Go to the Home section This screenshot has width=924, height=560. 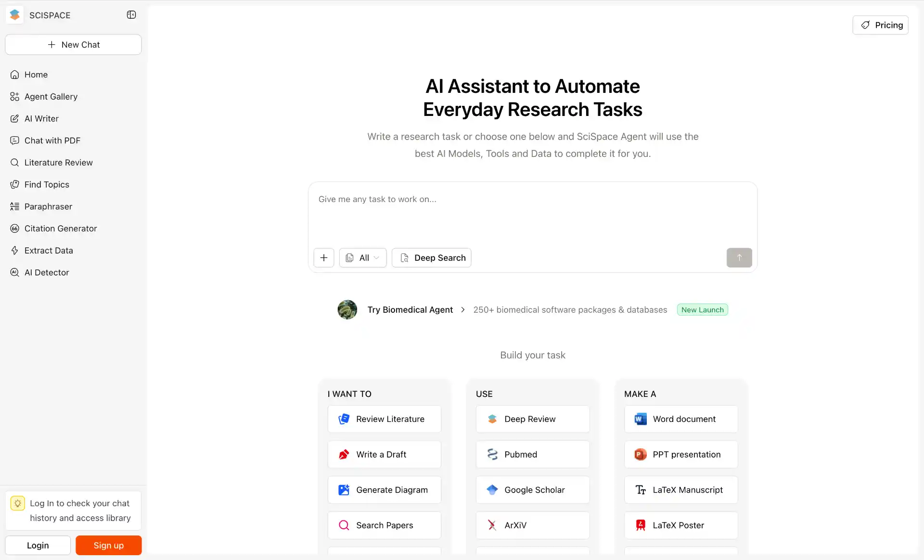pos(36,75)
